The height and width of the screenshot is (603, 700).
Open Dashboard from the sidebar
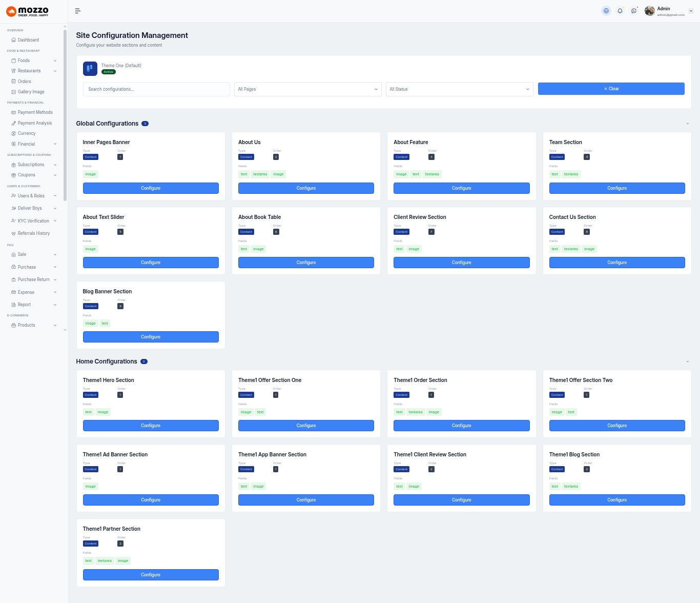tap(28, 40)
